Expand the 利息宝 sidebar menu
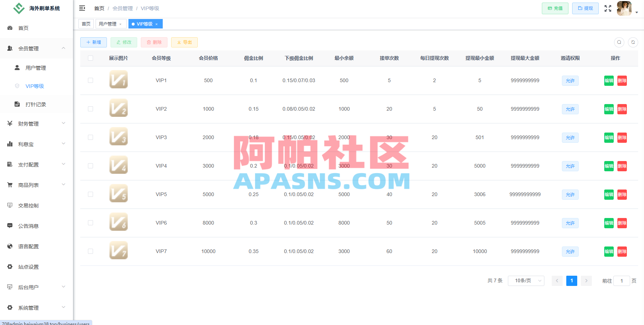This screenshot has height=325, width=644. pyautogui.click(x=36, y=144)
